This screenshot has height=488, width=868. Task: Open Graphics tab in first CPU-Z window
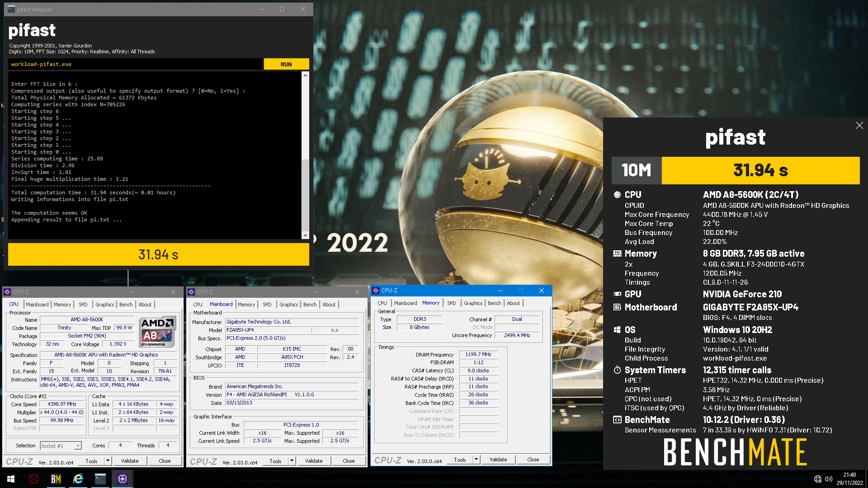click(105, 305)
